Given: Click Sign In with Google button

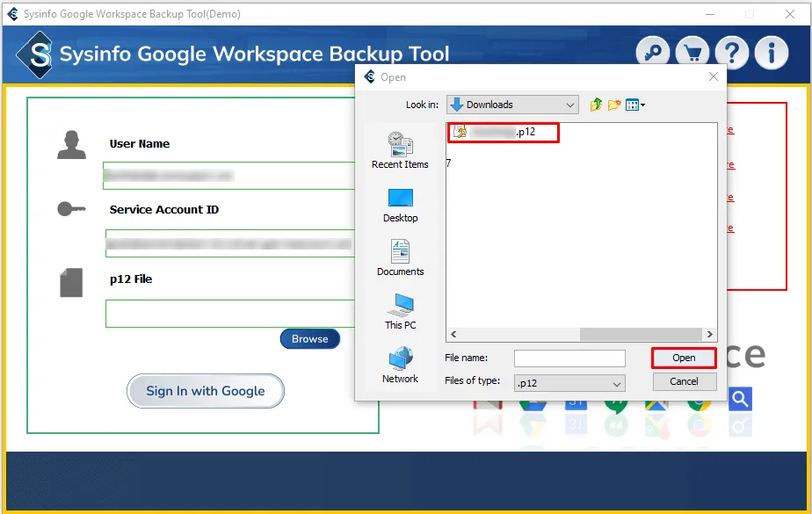Looking at the screenshot, I should coord(206,391).
